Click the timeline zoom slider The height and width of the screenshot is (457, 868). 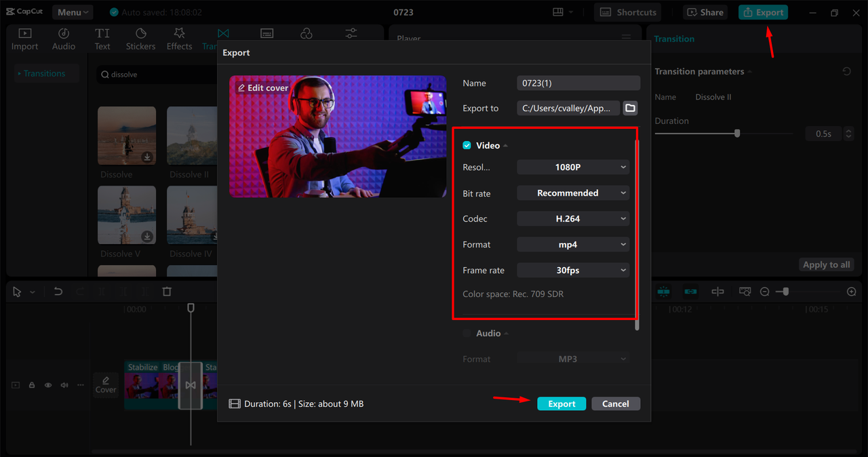tap(809, 292)
